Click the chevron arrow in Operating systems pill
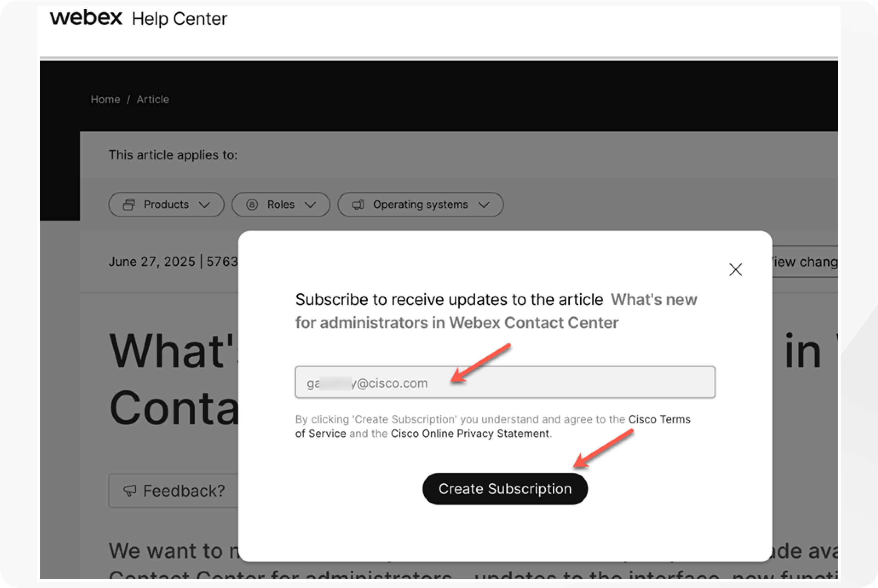 coord(484,205)
